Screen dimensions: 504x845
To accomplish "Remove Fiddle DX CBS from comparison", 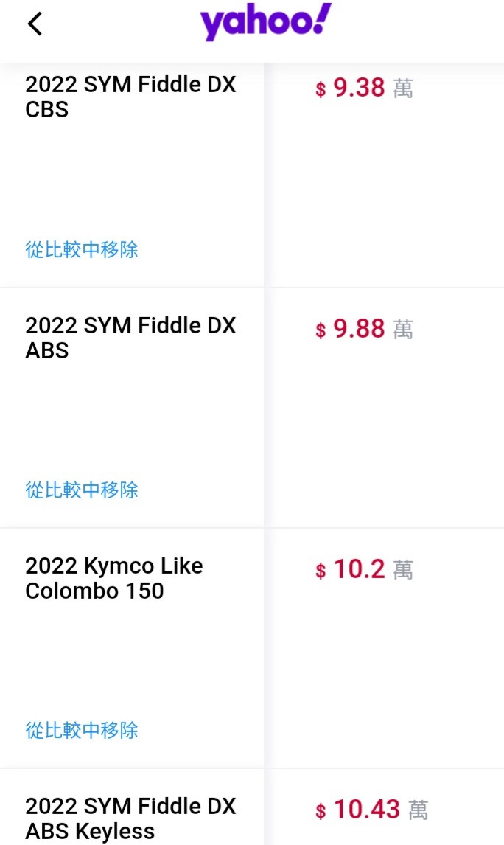I will [x=82, y=249].
